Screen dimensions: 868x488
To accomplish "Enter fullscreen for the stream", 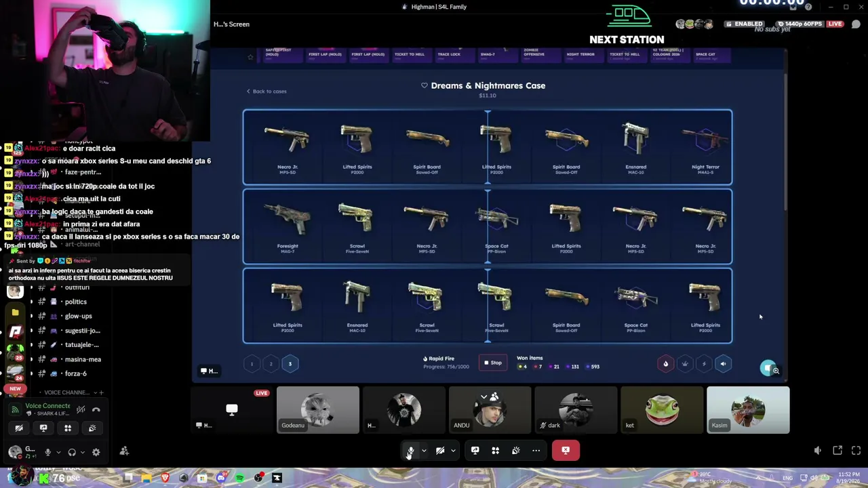I will [856, 451].
